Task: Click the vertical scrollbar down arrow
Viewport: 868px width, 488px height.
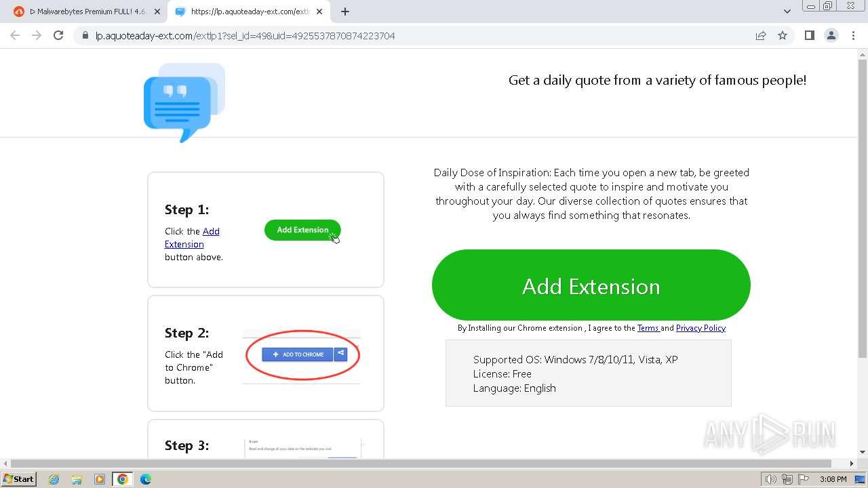Action: pos(863,451)
